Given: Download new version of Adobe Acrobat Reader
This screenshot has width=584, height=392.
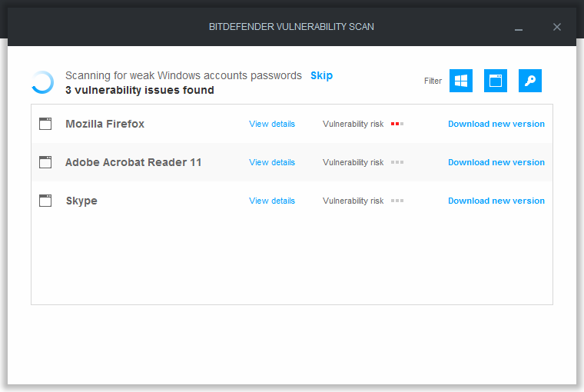Looking at the screenshot, I should (x=496, y=162).
